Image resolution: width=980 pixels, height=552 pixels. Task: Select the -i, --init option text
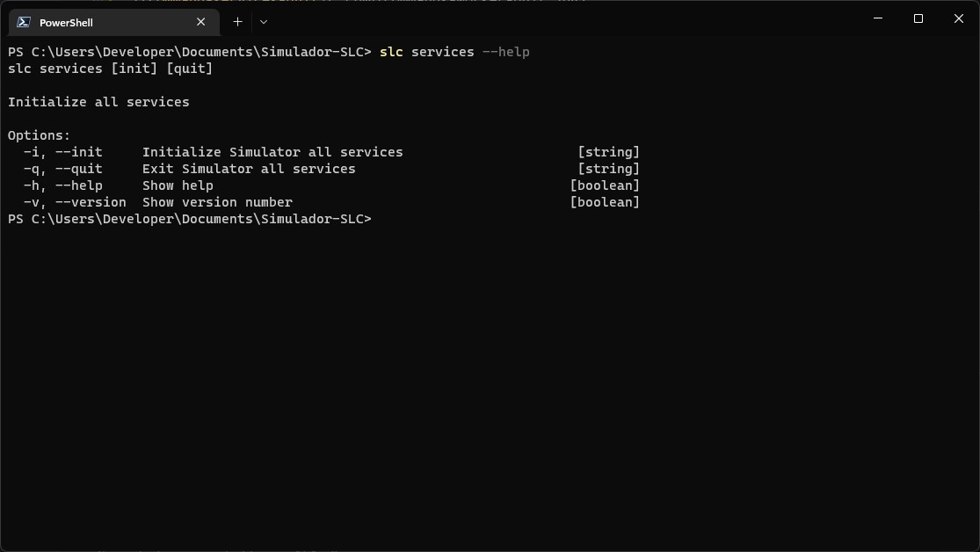62,151
